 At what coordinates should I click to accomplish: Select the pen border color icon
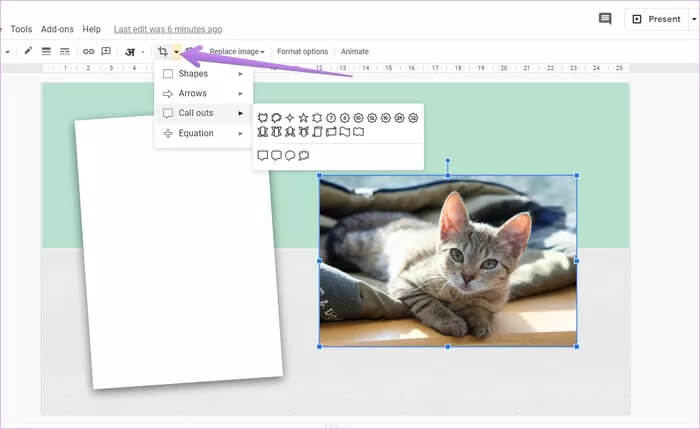(x=28, y=51)
